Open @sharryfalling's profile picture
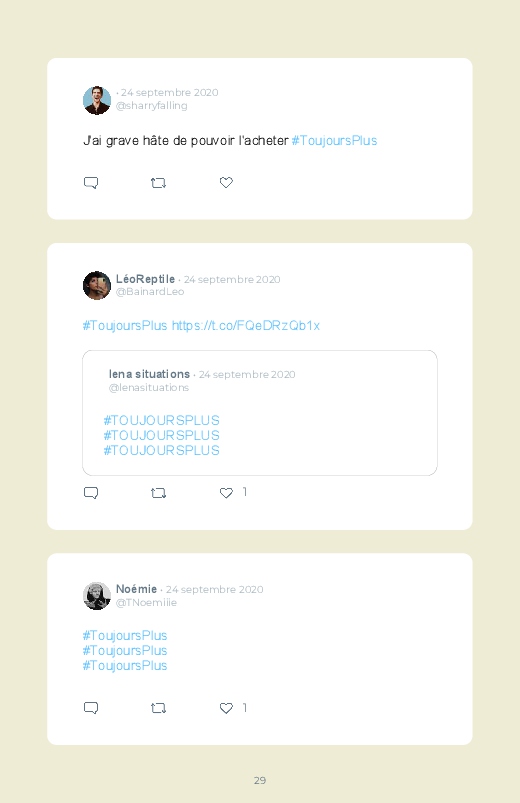 click(x=97, y=100)
